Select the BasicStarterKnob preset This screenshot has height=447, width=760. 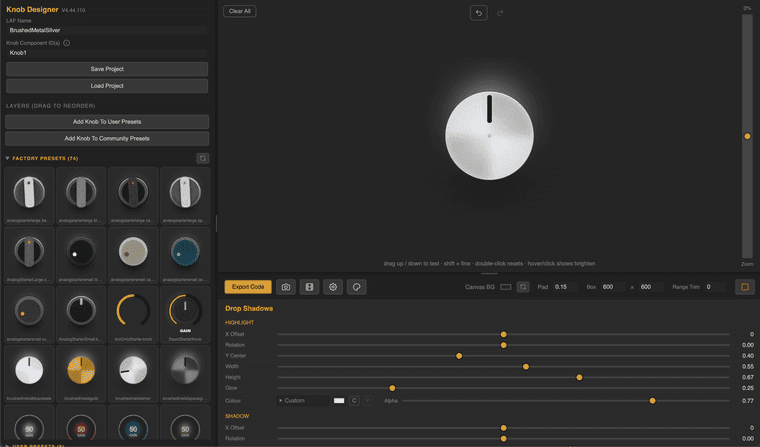tap(185, 314)
